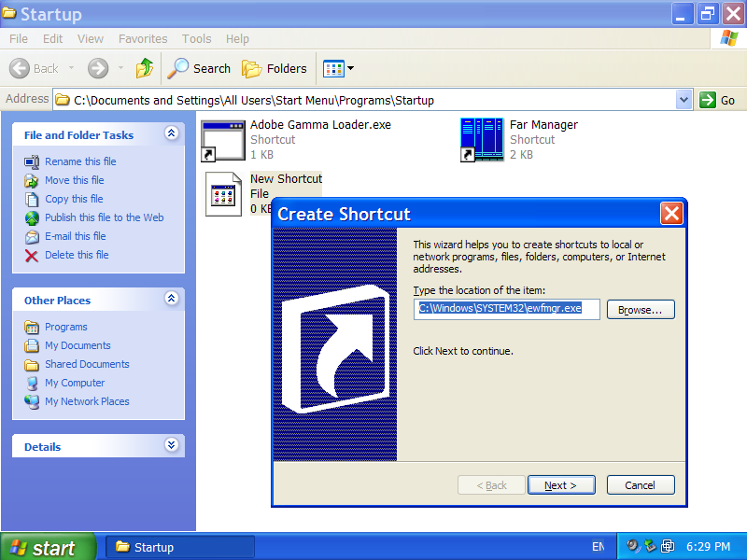Open the Favorites menu

[x=143, y=38]
